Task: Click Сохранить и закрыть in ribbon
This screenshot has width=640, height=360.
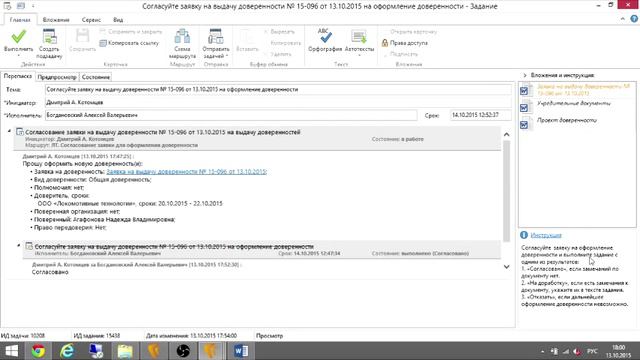Action: [131, 31]
